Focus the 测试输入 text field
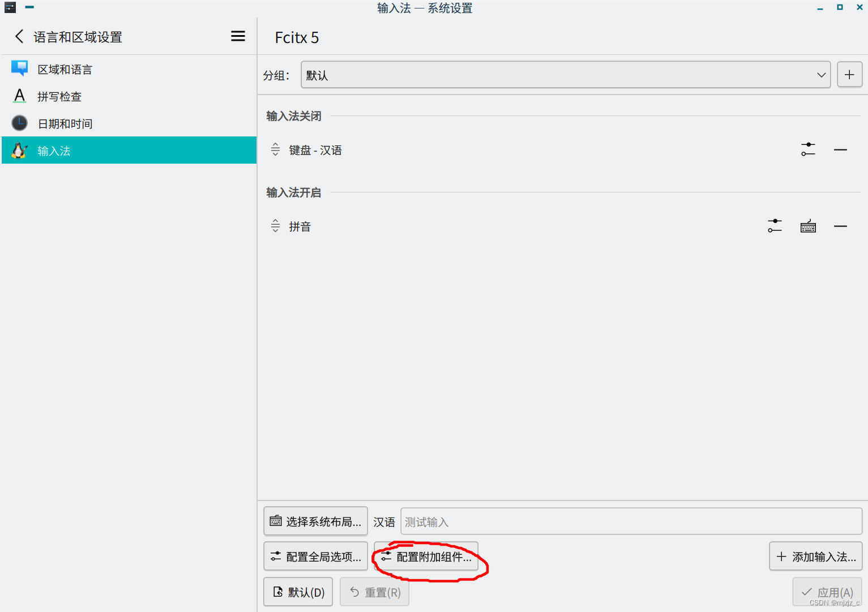The width and height of the screenshot is (868, 612). coord(631,521)
